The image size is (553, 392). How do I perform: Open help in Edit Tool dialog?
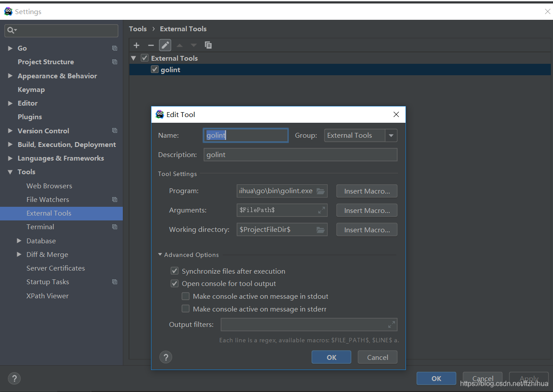point(166,357)
